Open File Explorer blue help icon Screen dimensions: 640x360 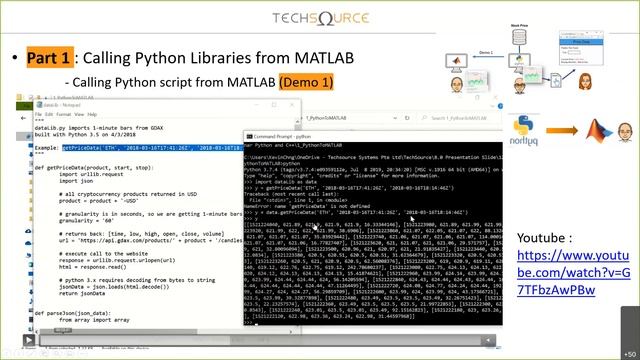point(500,106)
